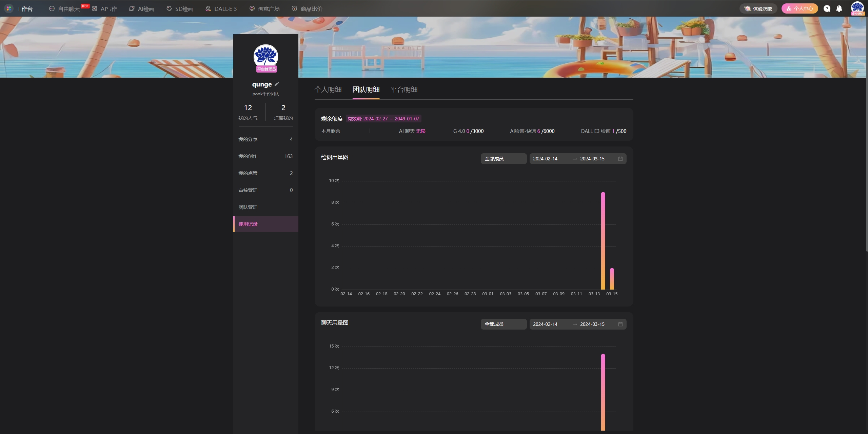
Task: Click the AI绘画-快速 quota value
Action: pyautogui.click(x=546, y=131)
